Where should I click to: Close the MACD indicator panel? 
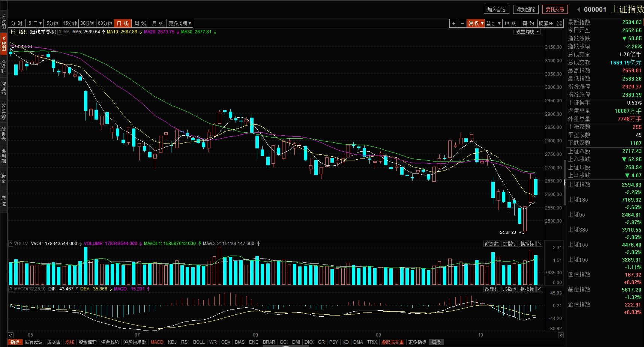click(539, 289)
